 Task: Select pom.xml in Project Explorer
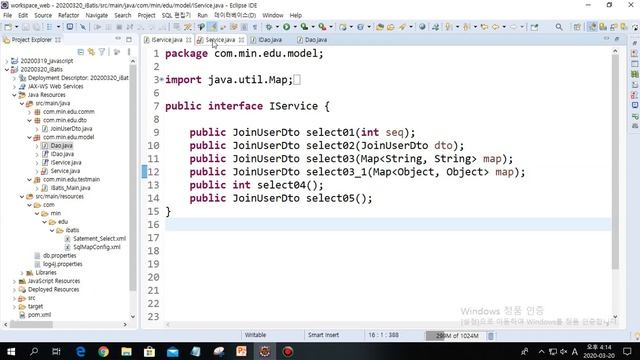[x=40, y=315]
